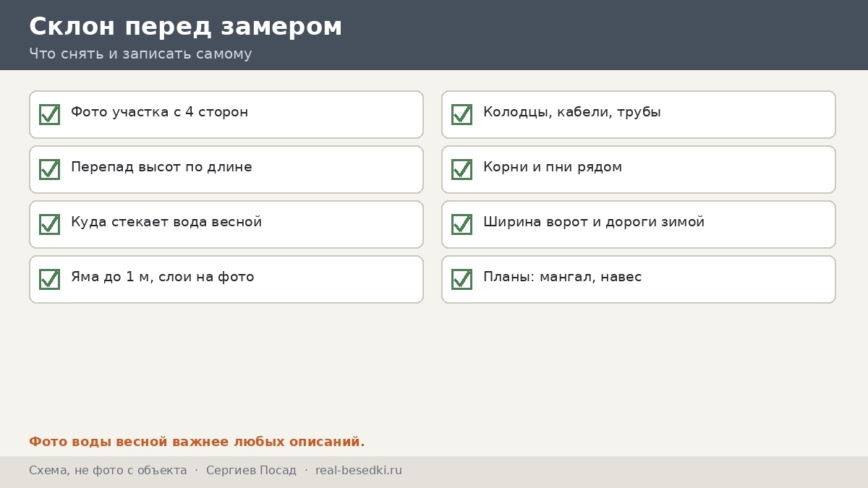
Task: Click the text 'Ширина ворот и дороги зимой'
Action: click(594, 222)
